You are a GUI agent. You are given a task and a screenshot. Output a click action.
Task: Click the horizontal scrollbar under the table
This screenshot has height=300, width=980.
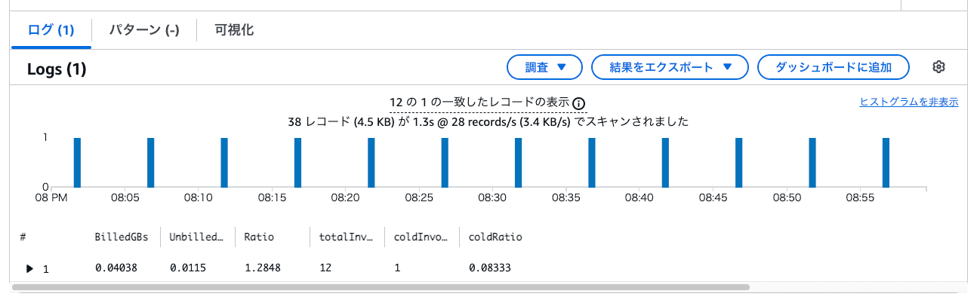(x=381, y=287)
